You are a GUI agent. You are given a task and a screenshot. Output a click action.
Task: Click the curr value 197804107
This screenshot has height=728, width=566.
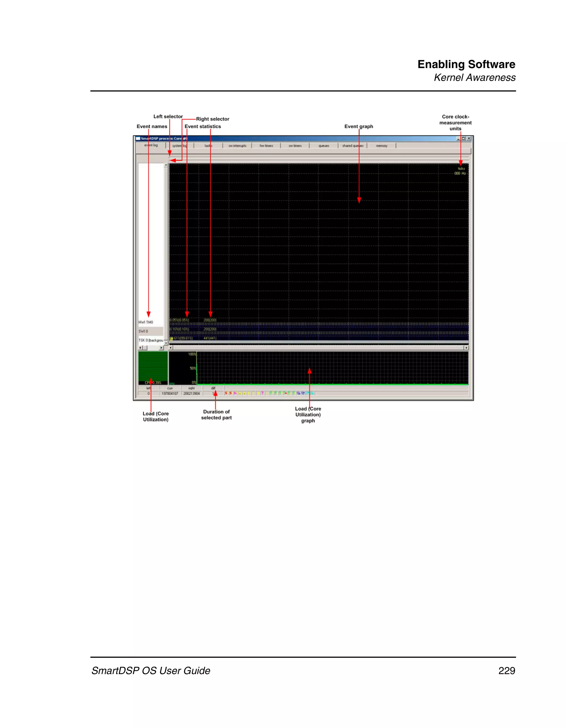click(x=170, y=394)
